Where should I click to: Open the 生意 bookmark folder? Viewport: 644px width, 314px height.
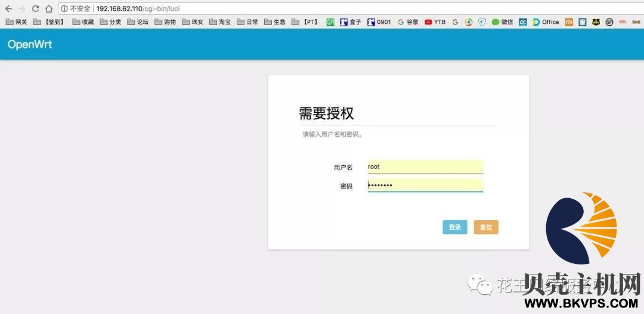click(275, 22)
